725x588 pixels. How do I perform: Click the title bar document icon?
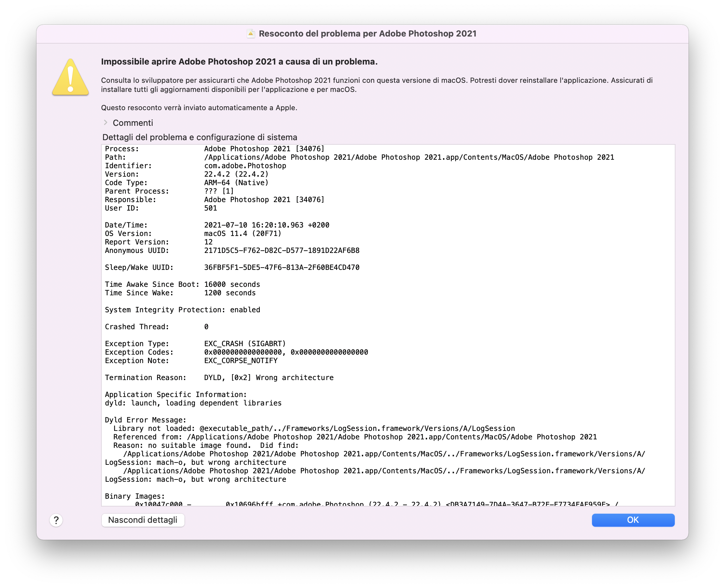pos(251,34)
